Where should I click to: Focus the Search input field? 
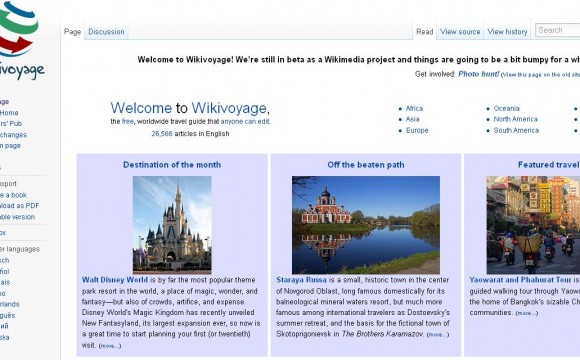[x=558, y=30]
